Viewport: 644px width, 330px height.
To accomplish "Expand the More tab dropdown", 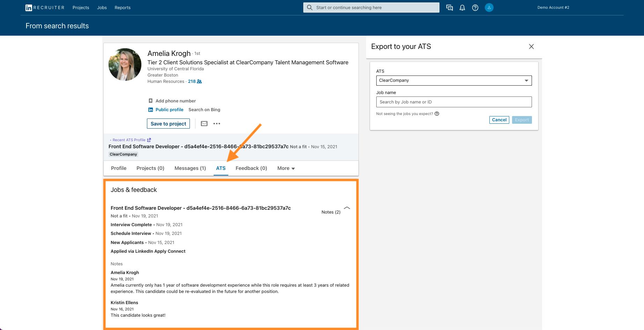I will click(x=286, y=168).
